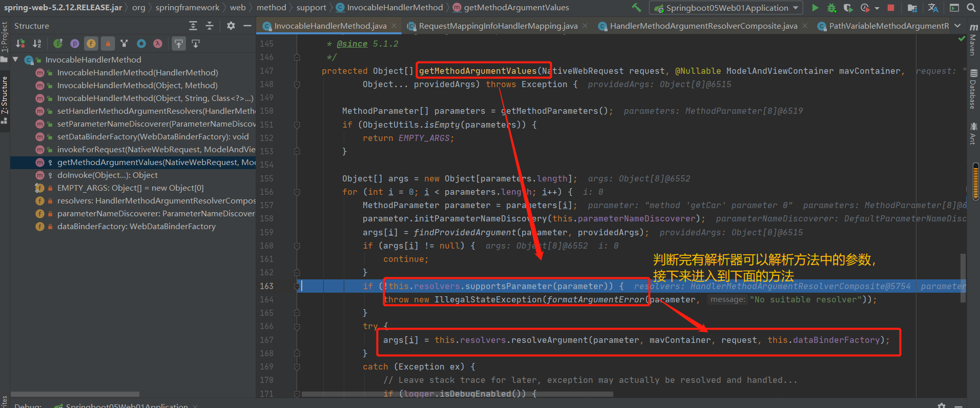This screenshot has width=980, height=408.
Task: Click the support breadcrumb
Action: pyautogui.click(x=311, y=7)
